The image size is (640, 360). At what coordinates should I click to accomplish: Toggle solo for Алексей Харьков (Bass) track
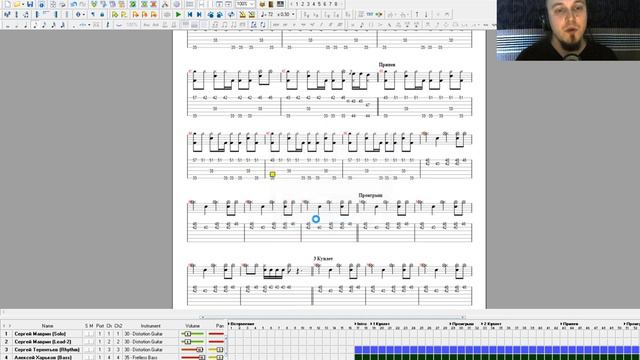pos(87,358)
